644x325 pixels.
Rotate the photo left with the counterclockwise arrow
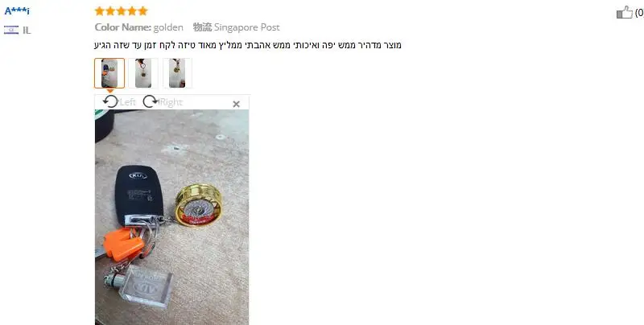coord(110,101)
